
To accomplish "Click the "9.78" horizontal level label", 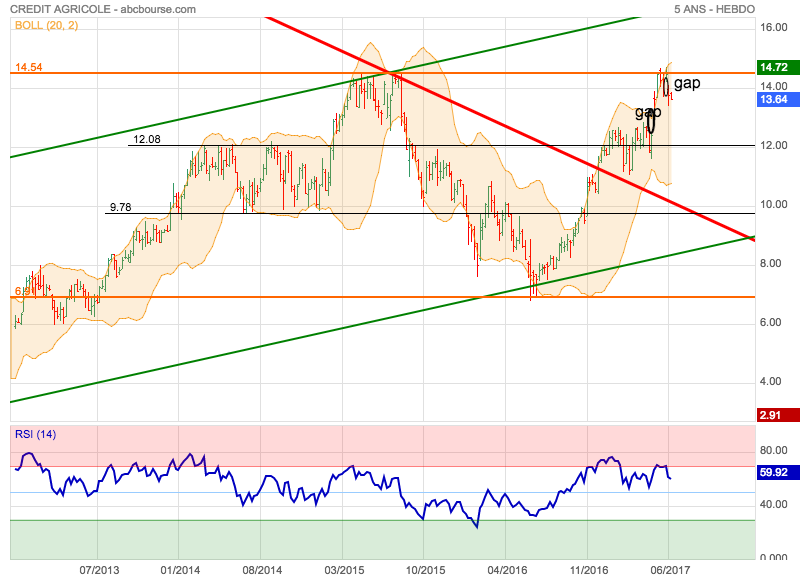I will 120,207.
